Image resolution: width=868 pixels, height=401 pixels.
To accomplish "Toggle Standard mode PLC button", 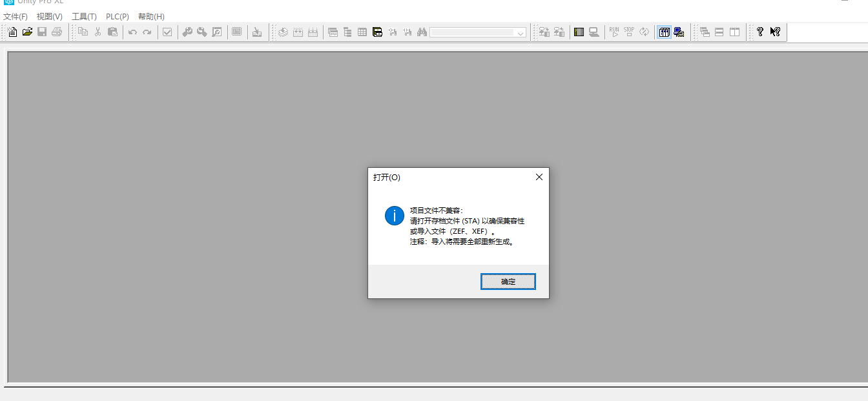I will click(x=664, y=32).
